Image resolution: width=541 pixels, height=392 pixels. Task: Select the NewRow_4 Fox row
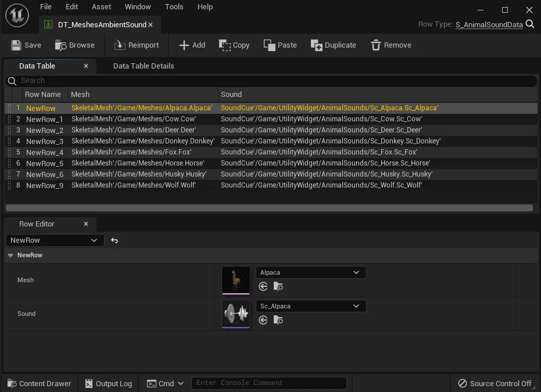[45, 152]
